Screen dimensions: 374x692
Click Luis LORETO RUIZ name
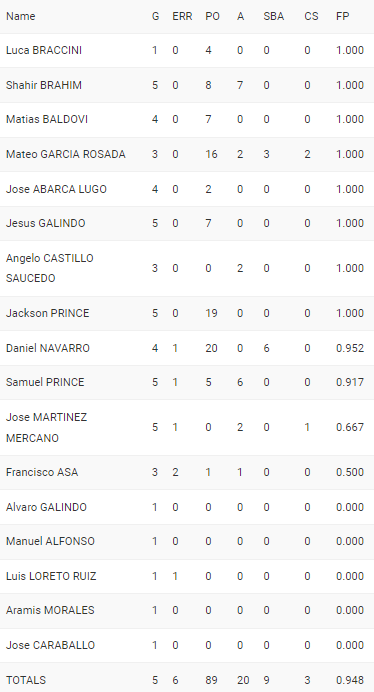[51, 576]
